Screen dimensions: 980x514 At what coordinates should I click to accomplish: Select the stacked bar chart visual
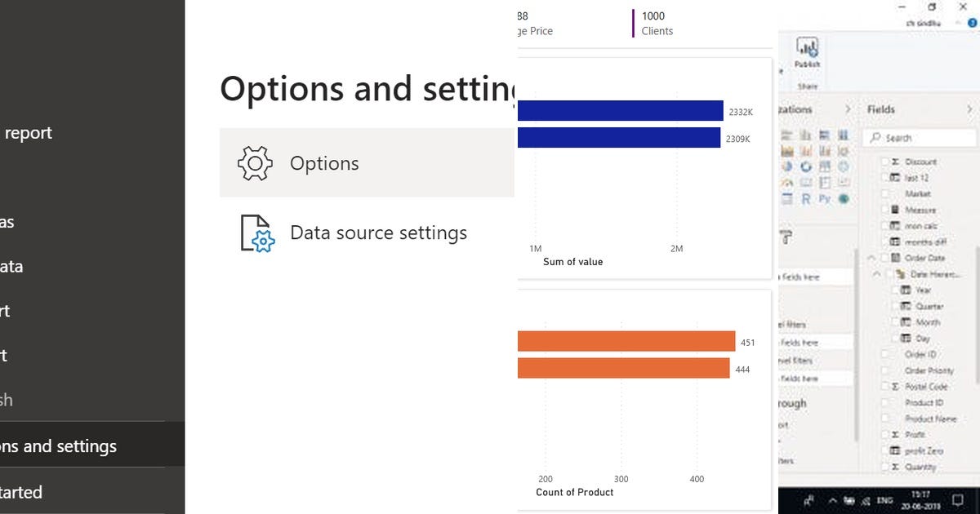coord(786,135)
